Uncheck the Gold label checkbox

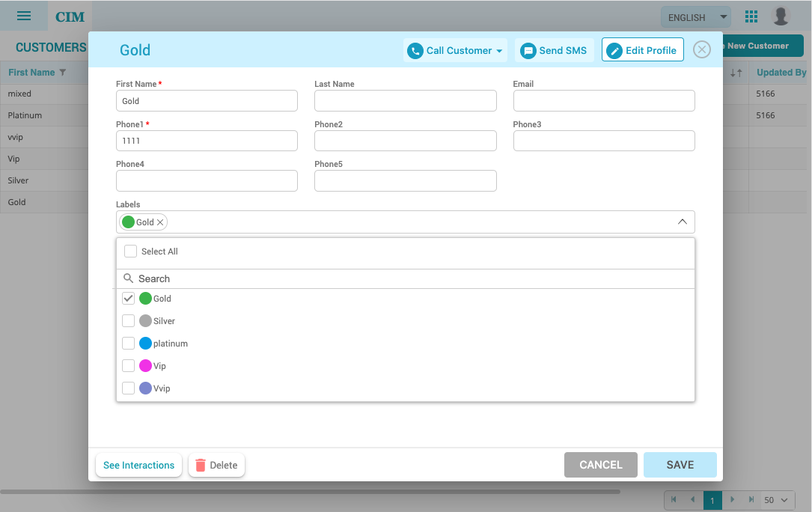tap(128, 298)
